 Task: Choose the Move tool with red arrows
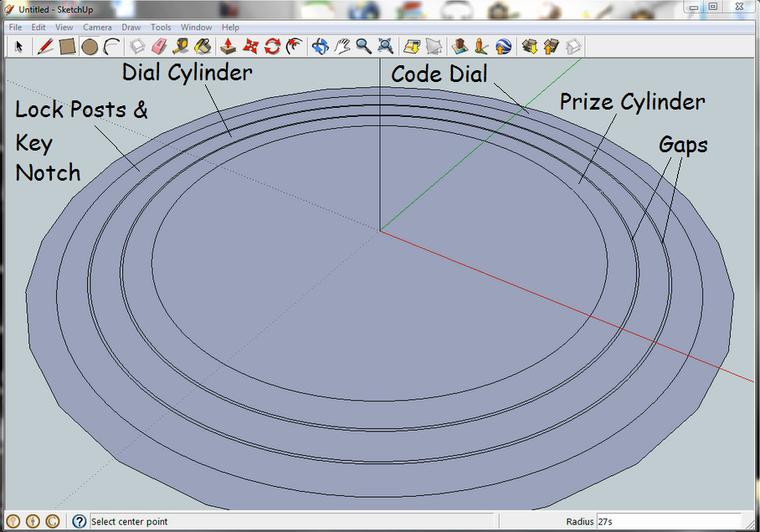coord(250,47)
